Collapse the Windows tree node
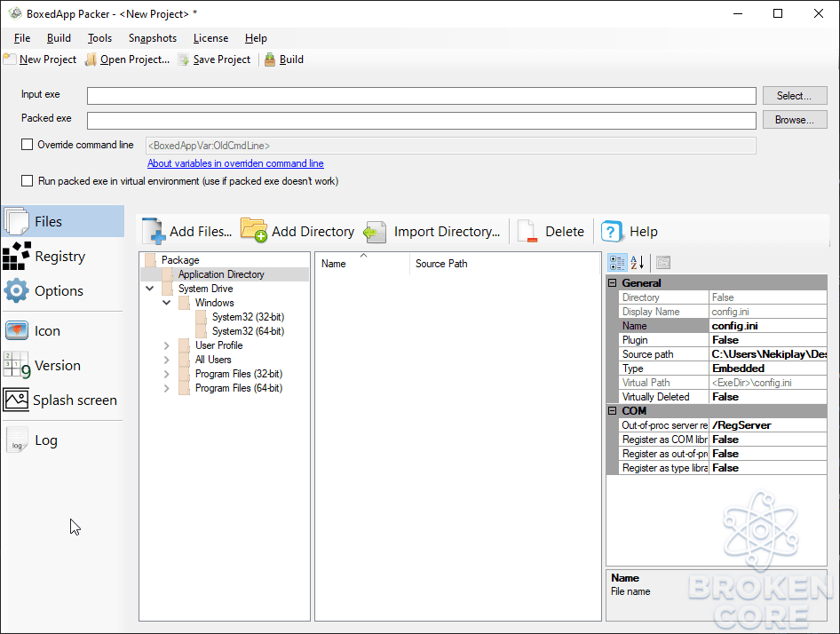Screen dimensions: 840x634 tap(167, 303)
